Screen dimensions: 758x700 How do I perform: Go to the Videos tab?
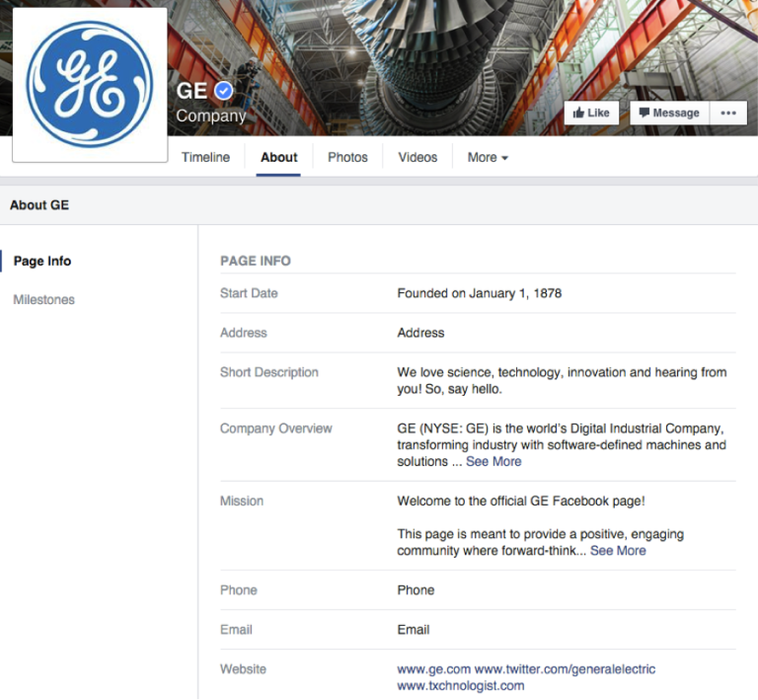417,157
